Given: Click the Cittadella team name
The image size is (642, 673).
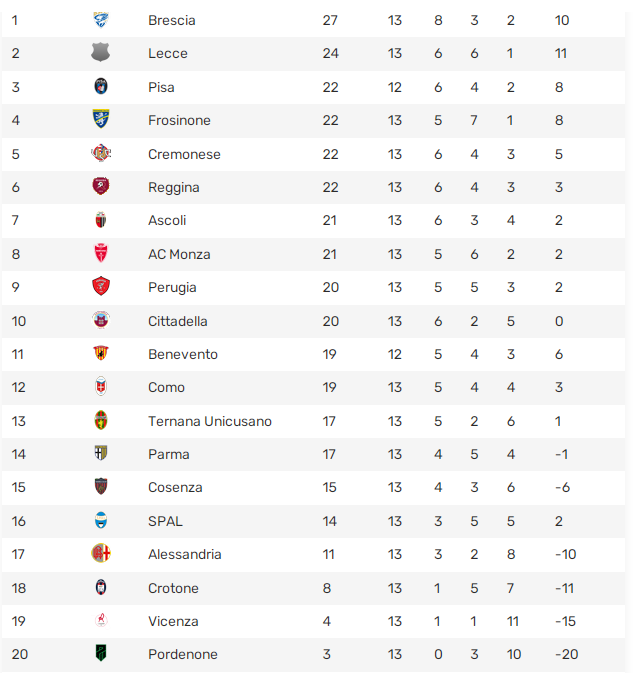Looking at the screenshot, I should click(178, 321).
